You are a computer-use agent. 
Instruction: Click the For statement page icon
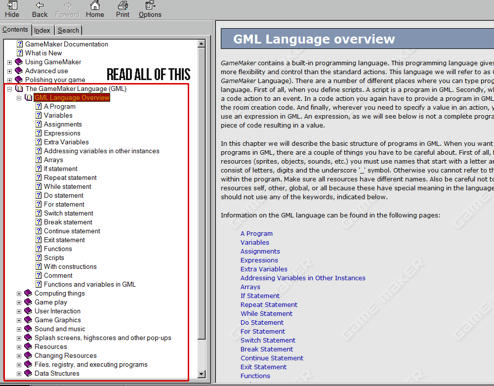pyautogui.click(x=39, y=204)
